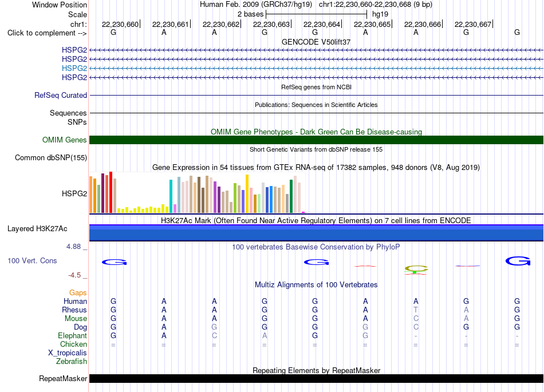The image size is (544, 392).
Task: Open the OMIM Genes track label
Action: tap(64, 140)
